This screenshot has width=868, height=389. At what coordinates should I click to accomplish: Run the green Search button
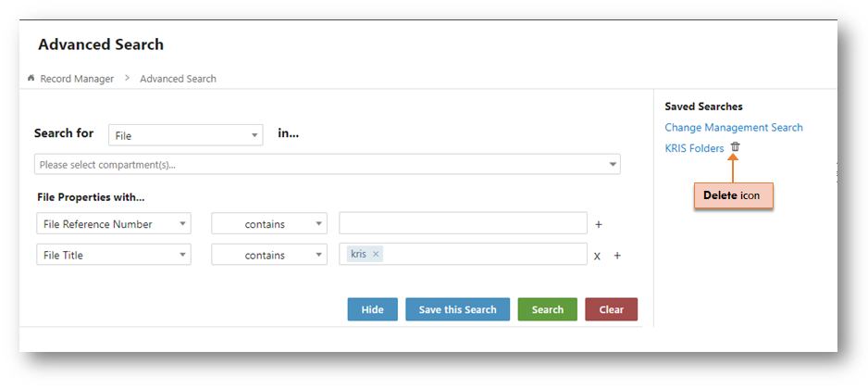click(548, 309)
